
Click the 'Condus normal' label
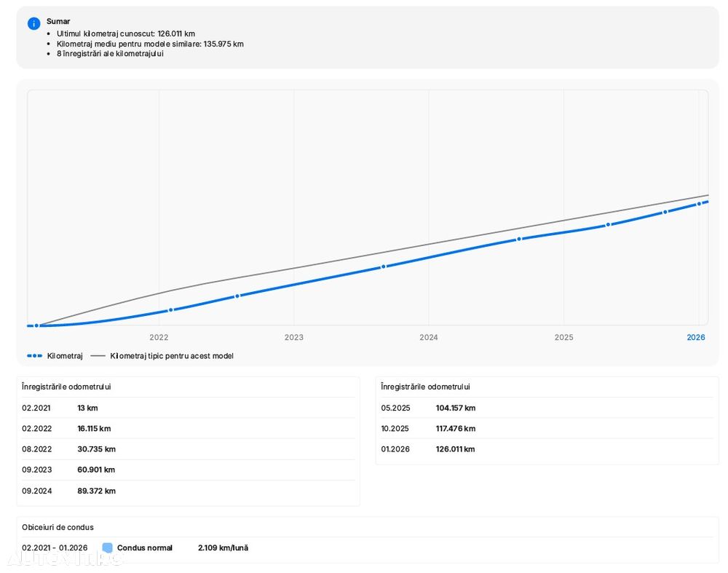(x=144, y=548)
